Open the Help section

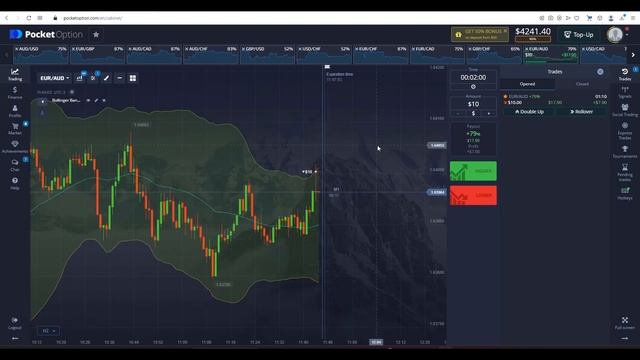pos(15,183)
